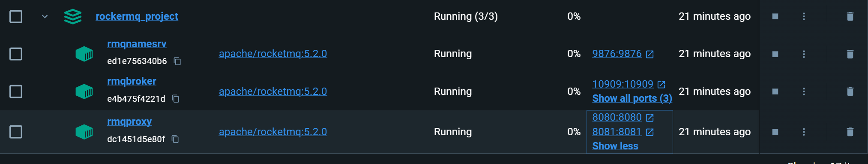Open apache/rocketmq:5.2.0 image for rmqnamesrv
This screenshot has width=868, height=164.
pos(273,54)
